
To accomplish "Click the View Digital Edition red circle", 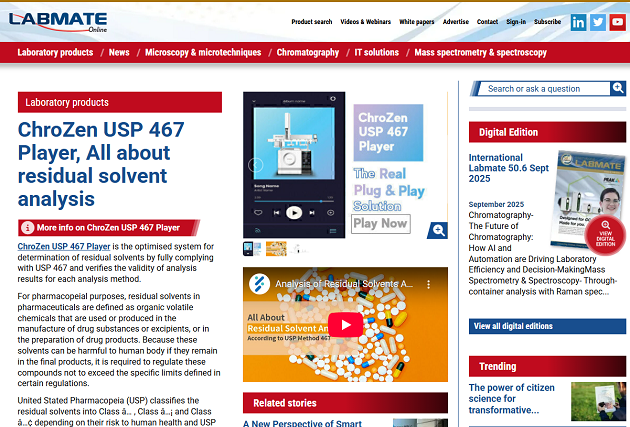I will pyautogui.click(x=606, y=236).
